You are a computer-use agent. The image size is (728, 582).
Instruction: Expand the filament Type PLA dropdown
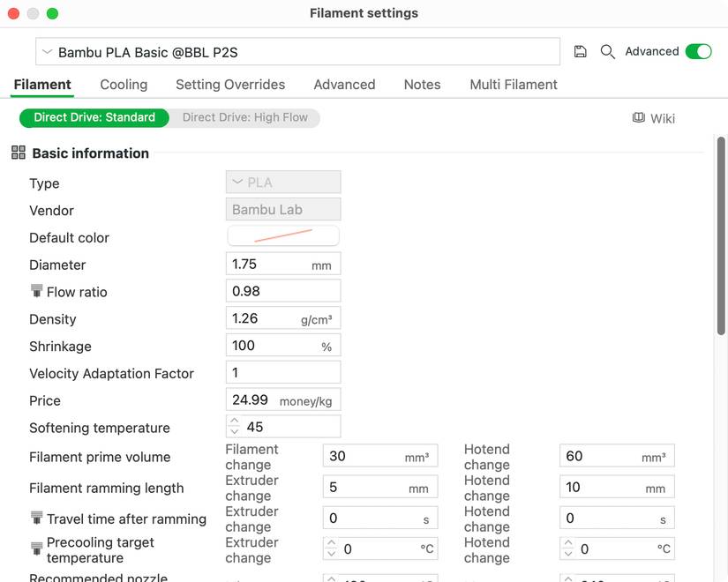coord(283,183)
